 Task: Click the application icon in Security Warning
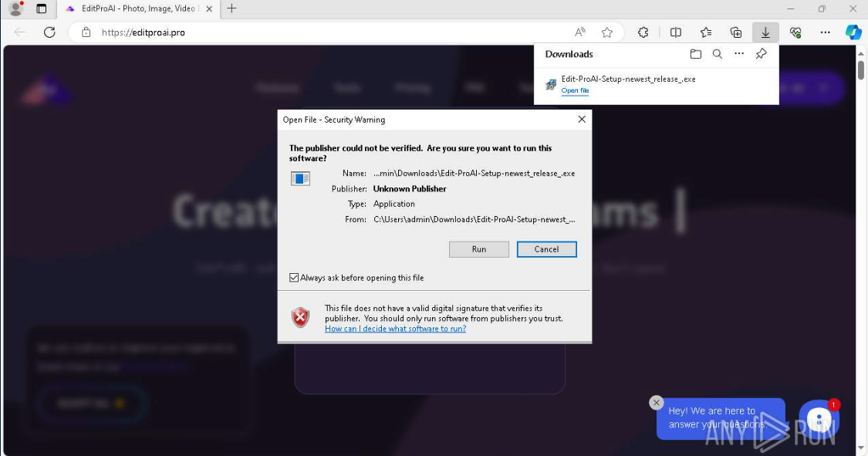click(300, 179)
